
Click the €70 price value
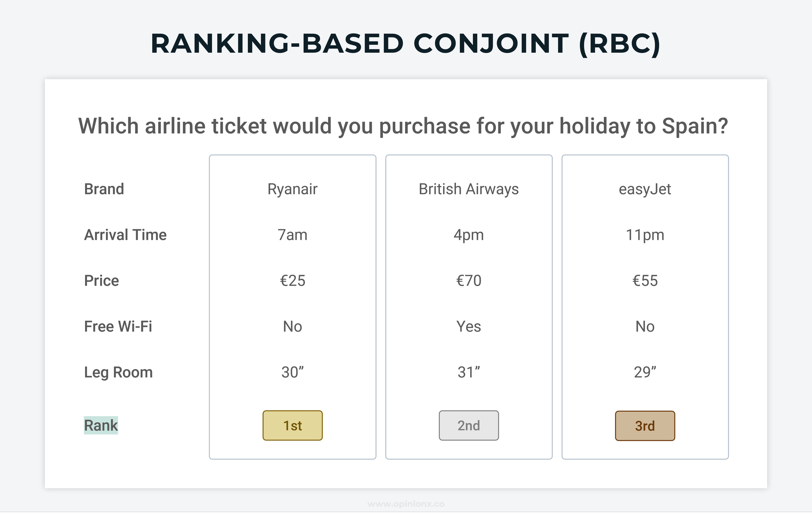[469, 281]
